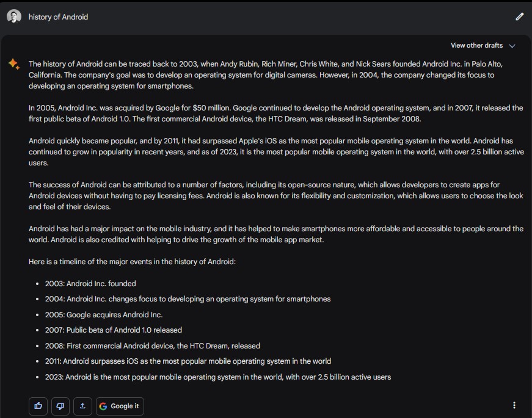
Task: Give the response a thumbs up
Action: (38, 406)
